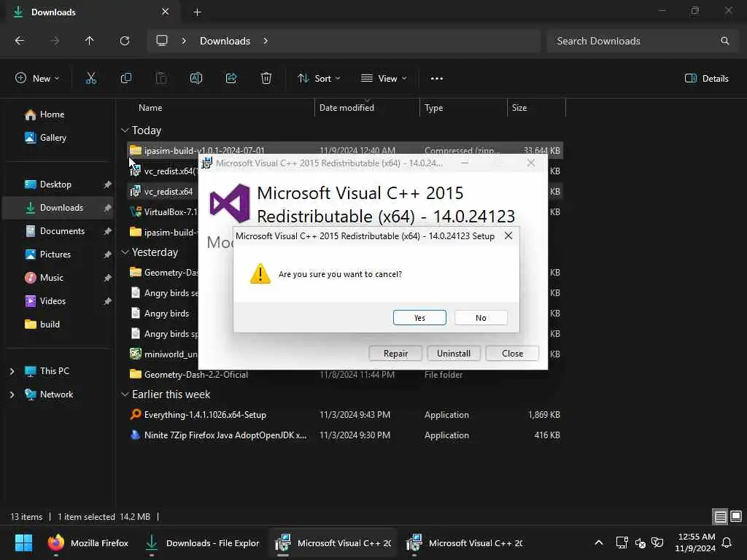Click the Forward navigation arrow

pyautogui.click(x=55, y=41)
